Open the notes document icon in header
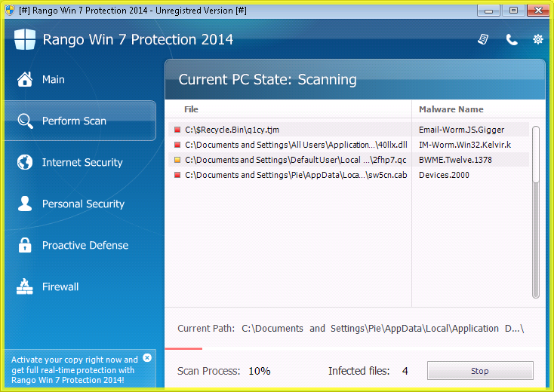 (x=483, y=39)
